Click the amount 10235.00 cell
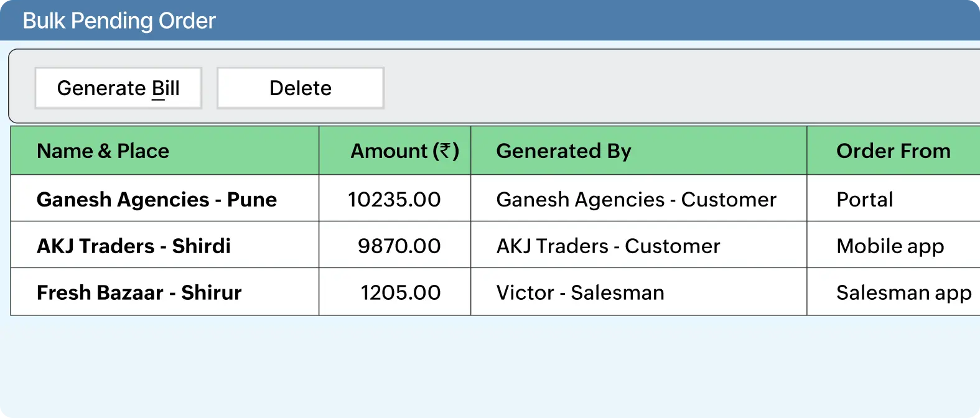Image resolution: width=980 pixels, height=418 pixels. [394, 199]
